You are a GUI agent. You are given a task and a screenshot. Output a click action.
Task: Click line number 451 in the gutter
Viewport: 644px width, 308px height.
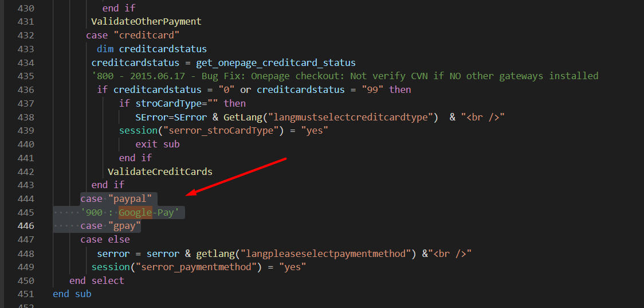pos(25,294)
